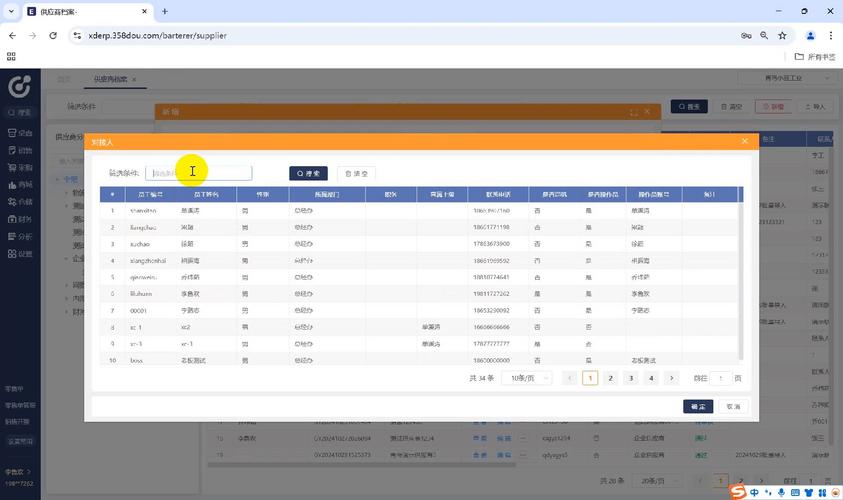Close the 对接人 dialog with the X
The height and width of the screenshot is (500, 843).
click(x=745, y=141)
